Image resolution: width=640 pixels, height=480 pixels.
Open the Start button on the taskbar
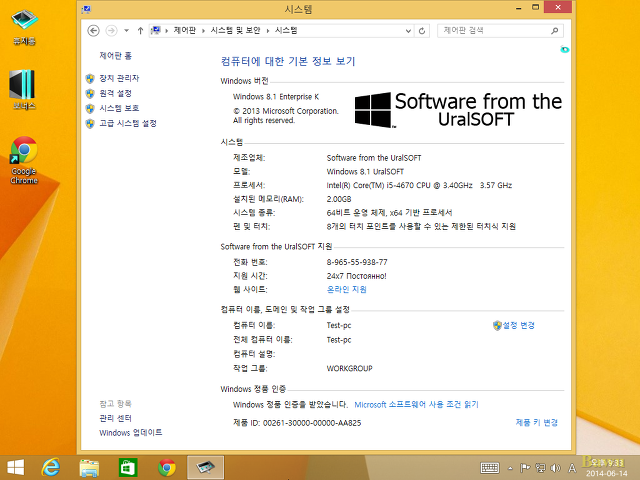pyautogui.click(x=16, y=467)
